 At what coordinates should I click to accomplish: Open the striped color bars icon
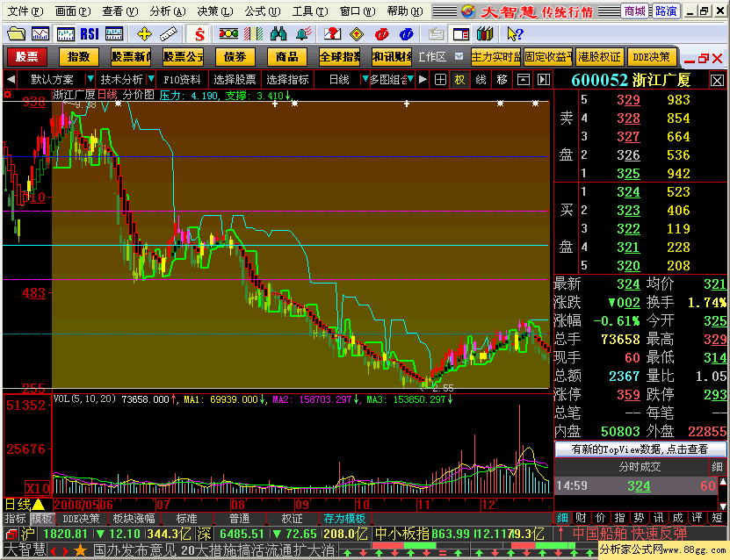(x=253, y=34)
